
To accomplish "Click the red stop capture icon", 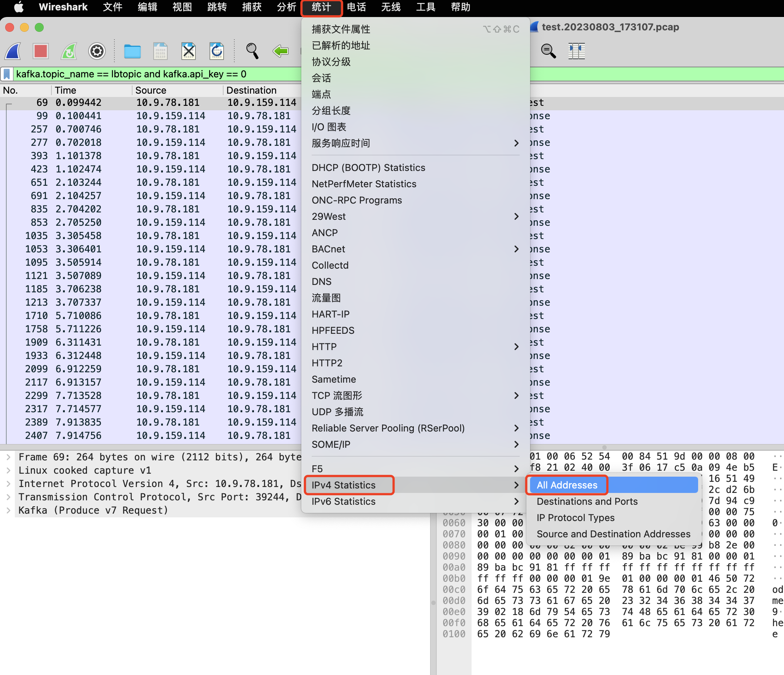I will click(x=40, y=51).
